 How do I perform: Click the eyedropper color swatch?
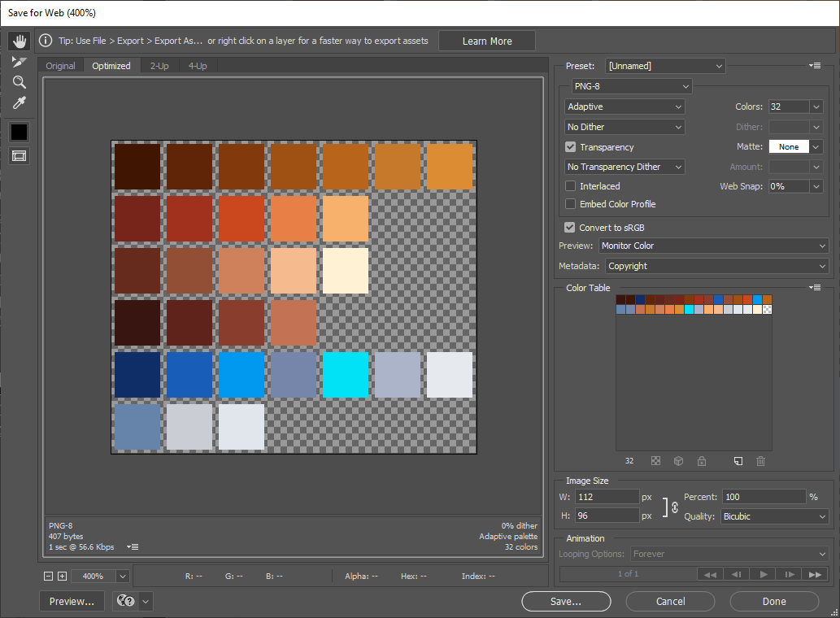tap(19, 131)
